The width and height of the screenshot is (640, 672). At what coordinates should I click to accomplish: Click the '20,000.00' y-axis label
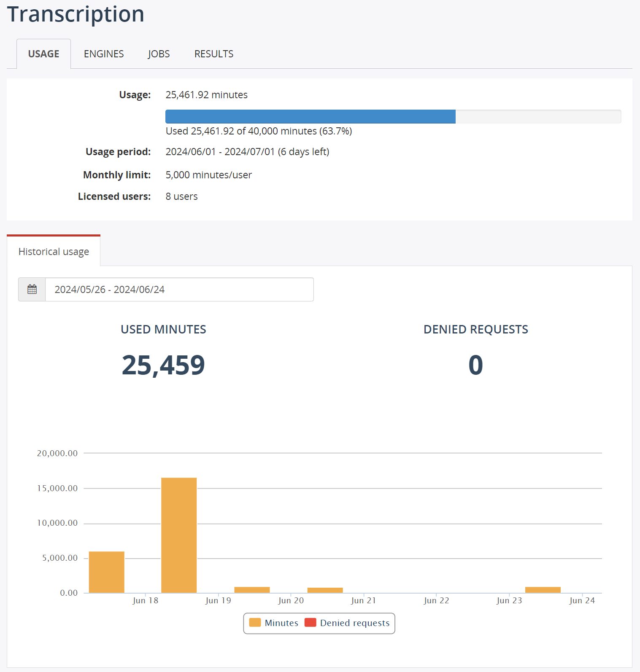pyautogui.click(x=57, y=453)
